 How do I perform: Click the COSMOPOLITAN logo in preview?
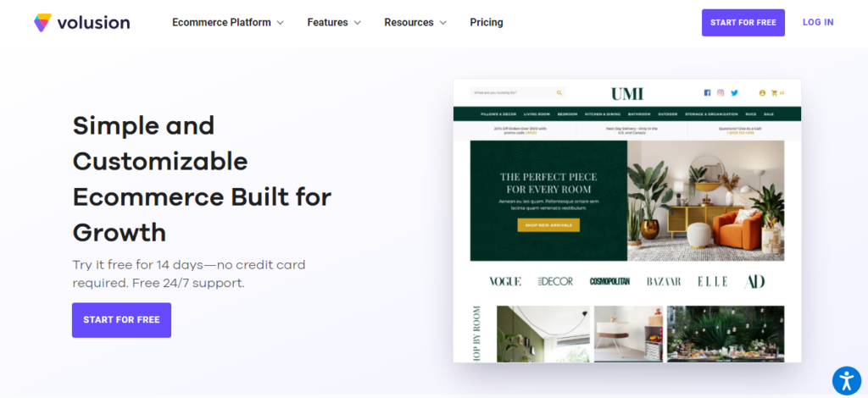point(609,281)
